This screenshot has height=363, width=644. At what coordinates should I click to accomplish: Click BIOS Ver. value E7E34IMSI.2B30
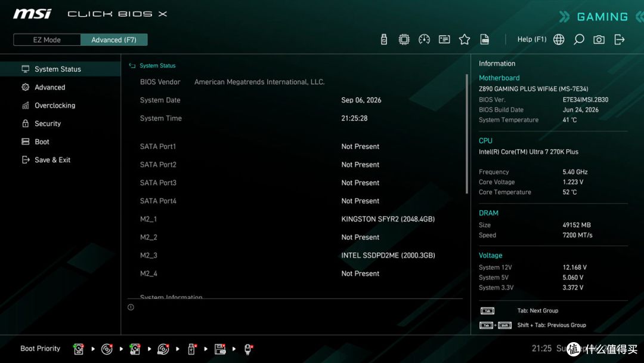coord(586,100)
